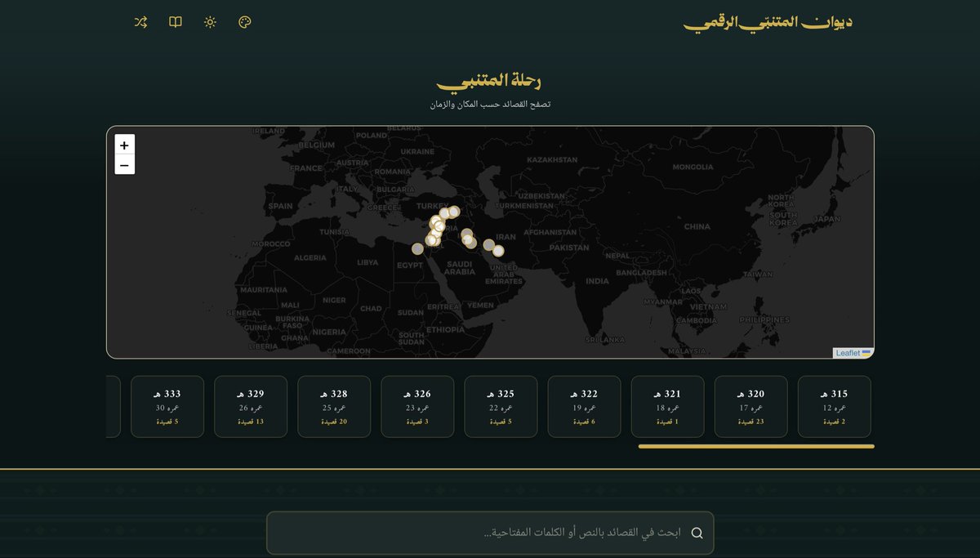Click the map zoom-in plus control
The height and width of the screenshot is (558, 980).
tap(124, 145)
